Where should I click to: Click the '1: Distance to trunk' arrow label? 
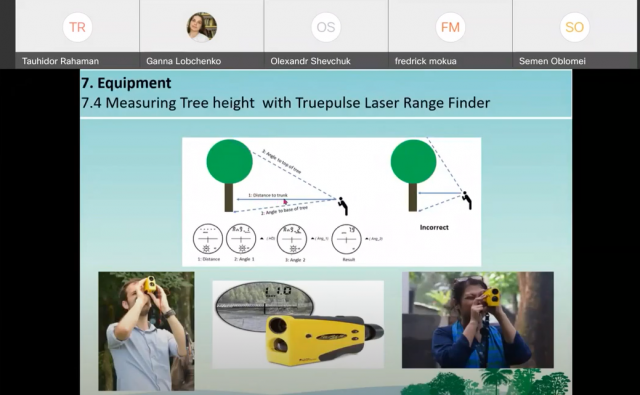coord(268,195)
